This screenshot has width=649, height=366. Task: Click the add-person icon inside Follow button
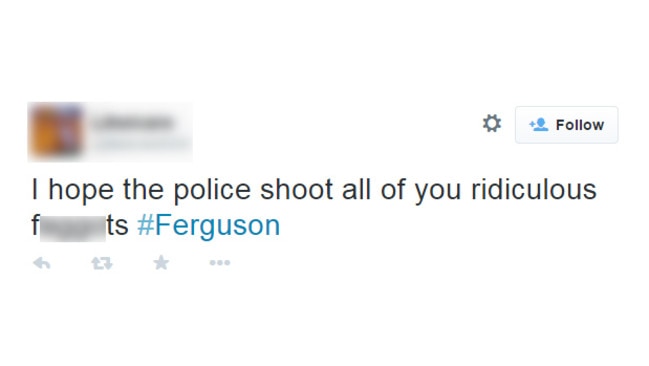click(x=538, y=124)
